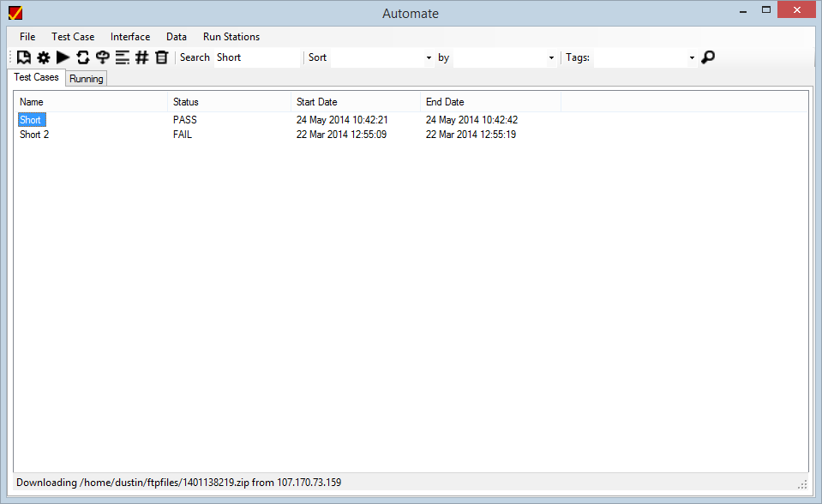Click the hash symbol toolbar icon
This screenshot has width=822, height=504.
[142, 57]
